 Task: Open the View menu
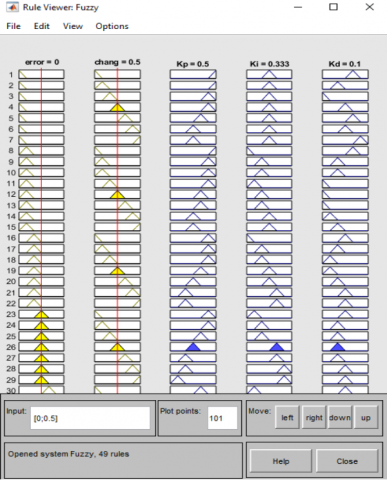pos(73,26)
